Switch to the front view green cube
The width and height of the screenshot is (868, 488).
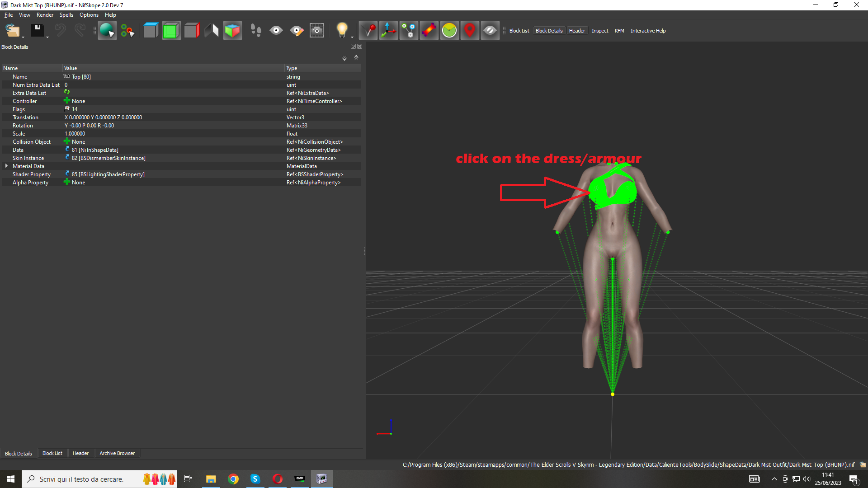(x=171, y=30)
